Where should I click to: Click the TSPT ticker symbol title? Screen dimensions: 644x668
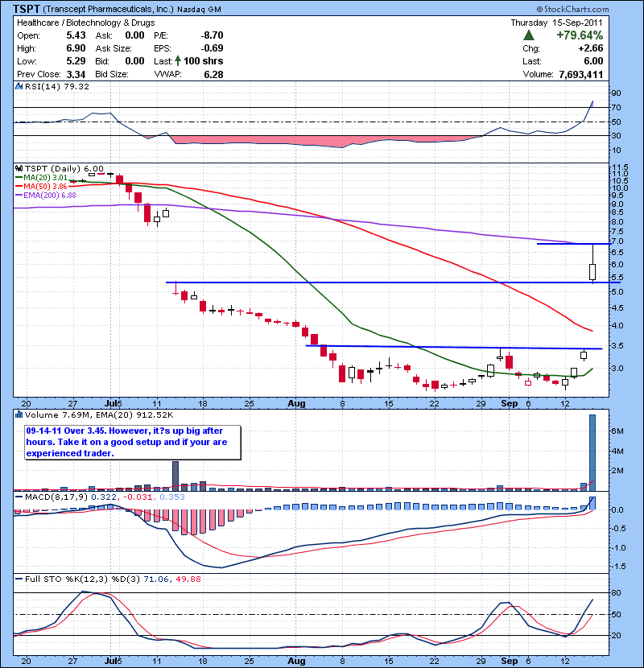pos(26,7)
